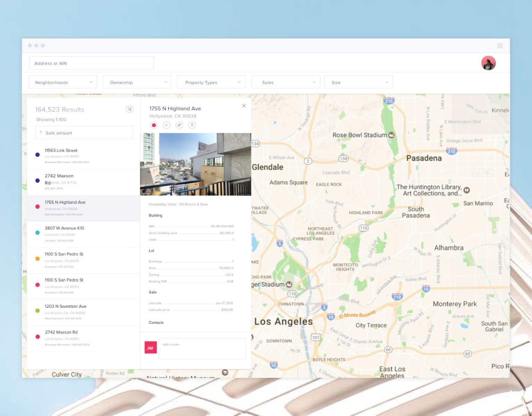The height and width of the screenshot is (416, 532).
Task: Click the Zoning value LAC4
Action: coord(229,275)
